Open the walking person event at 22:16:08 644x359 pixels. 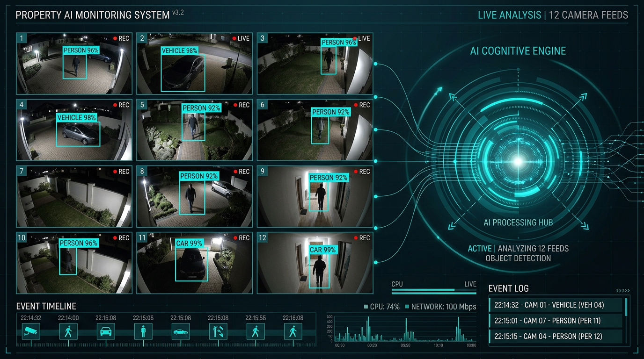[293, 331]
